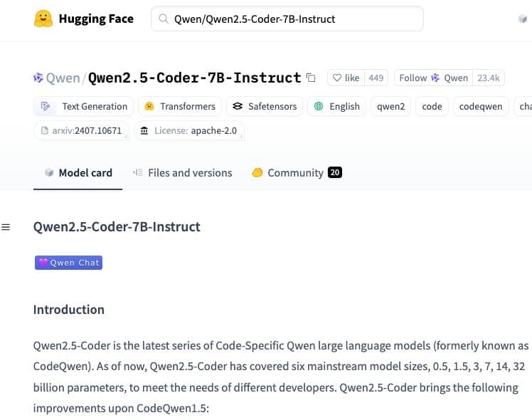This screenshot has width=532, height=420.
Task: Click the Qwen Chat badge
Action: point(68,263)
